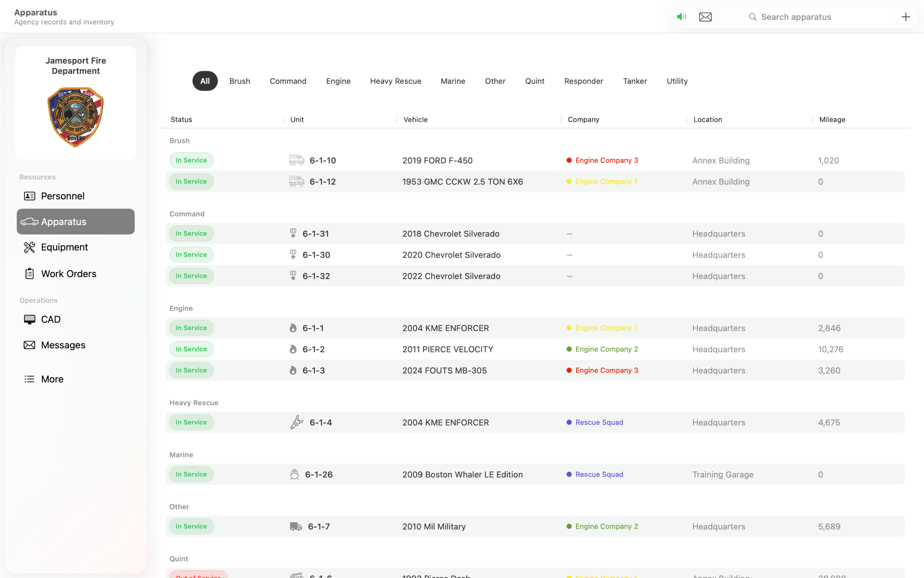Click the plus add apparatus icon
Viewport: 924px width, 578px height.
point(906,17)
